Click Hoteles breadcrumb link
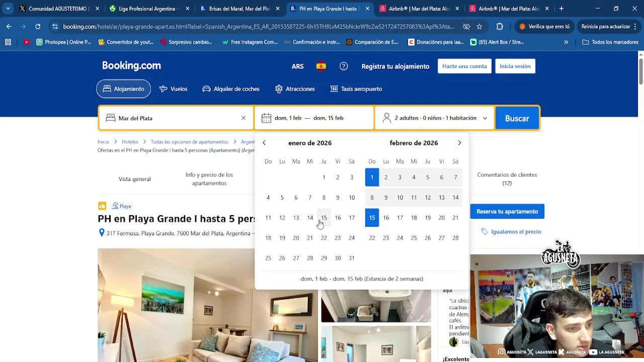 click(130, 142)
